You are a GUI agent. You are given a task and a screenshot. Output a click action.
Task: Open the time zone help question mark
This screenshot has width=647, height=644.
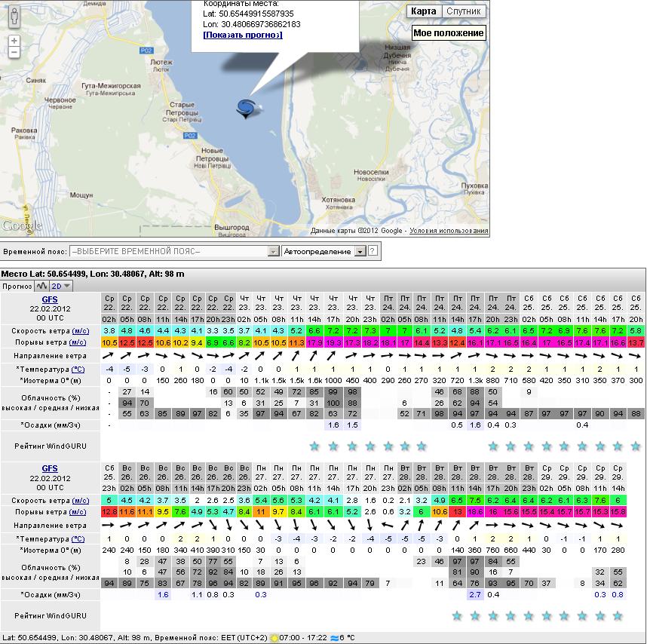372,251
